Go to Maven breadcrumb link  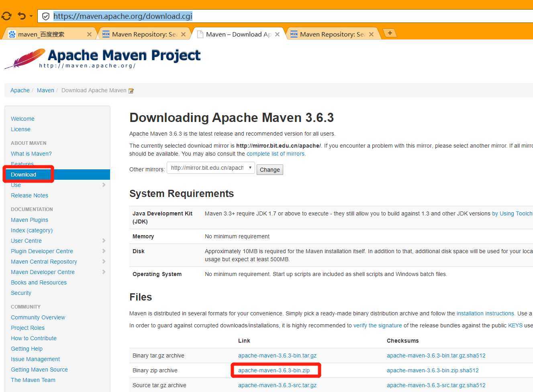[x=45, y=90]
